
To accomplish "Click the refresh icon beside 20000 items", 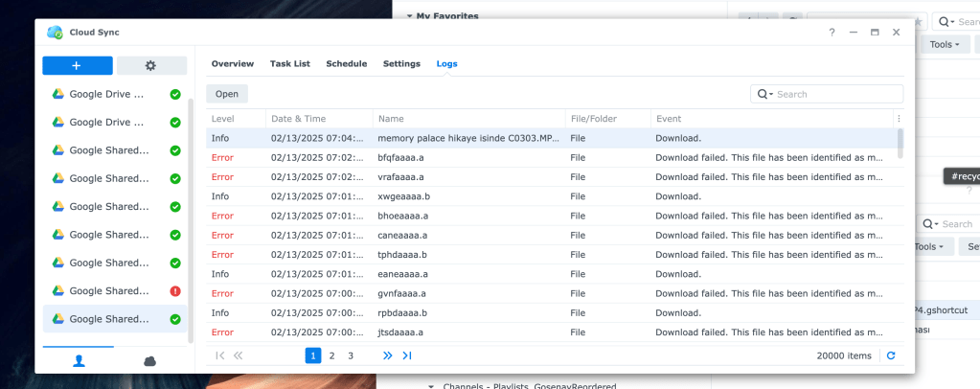I will pyautogui.click(x=891, y=355).
